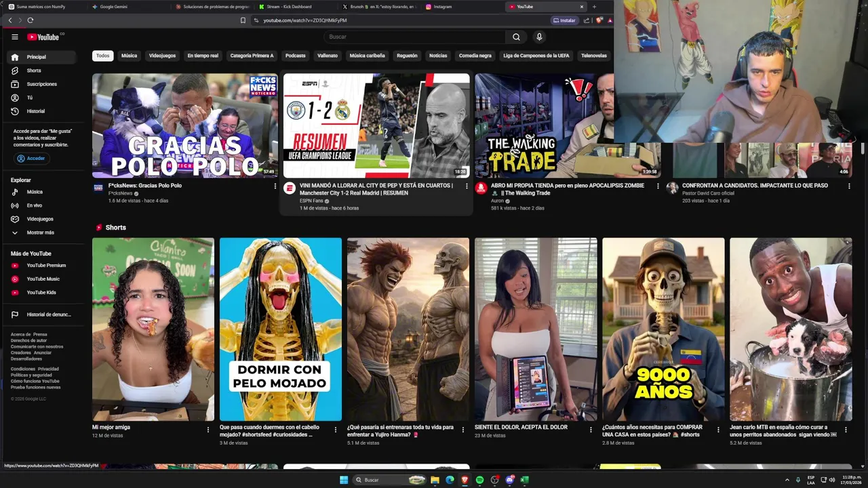868x488 pixels.
Task: Open Discord from the taskbar
Action: coord(509,480)
